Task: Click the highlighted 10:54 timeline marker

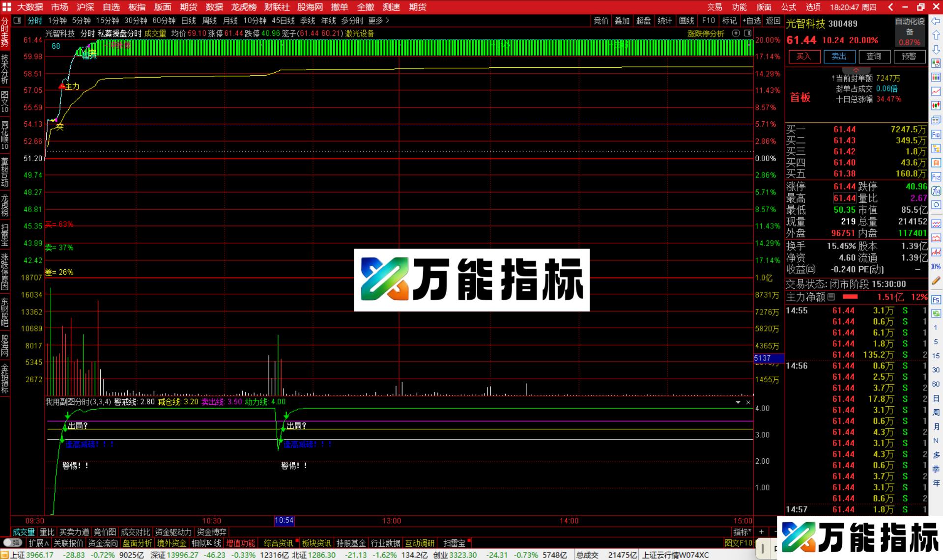Action: [x=284, y=520]
